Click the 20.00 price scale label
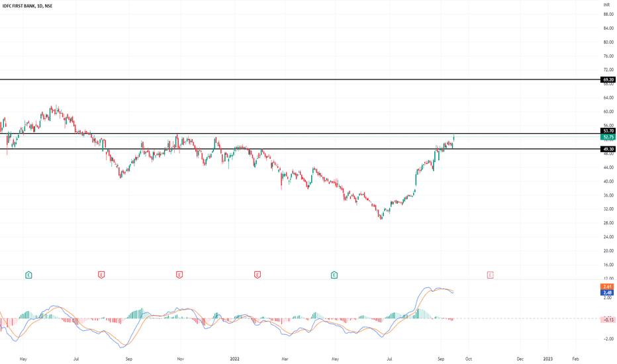 point(608,251)
